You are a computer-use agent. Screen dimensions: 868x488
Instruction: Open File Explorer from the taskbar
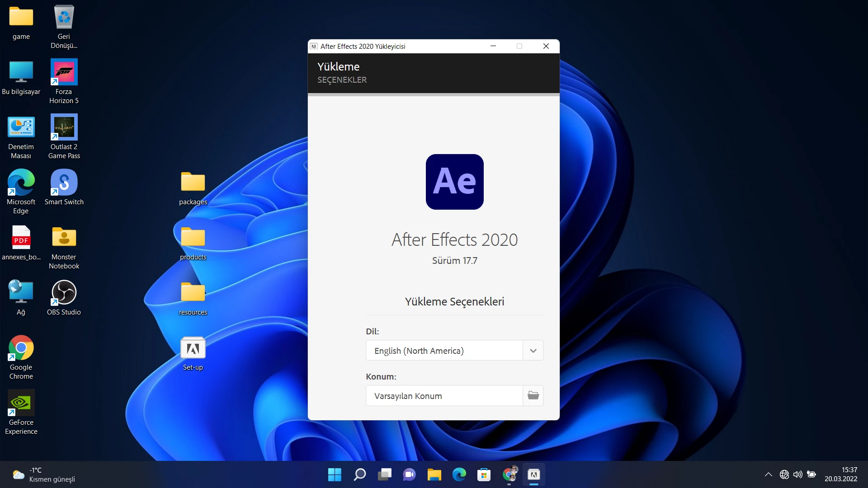(434, 474)
